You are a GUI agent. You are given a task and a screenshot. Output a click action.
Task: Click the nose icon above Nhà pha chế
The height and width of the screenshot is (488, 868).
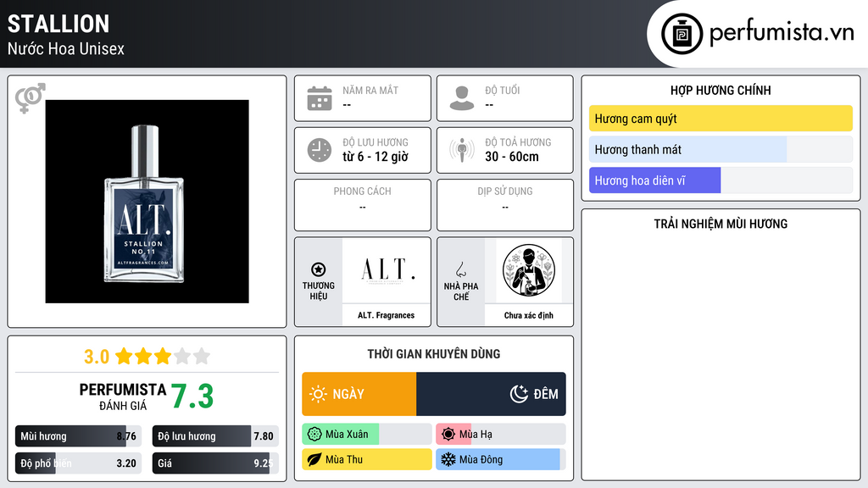(x=460, y=269)
